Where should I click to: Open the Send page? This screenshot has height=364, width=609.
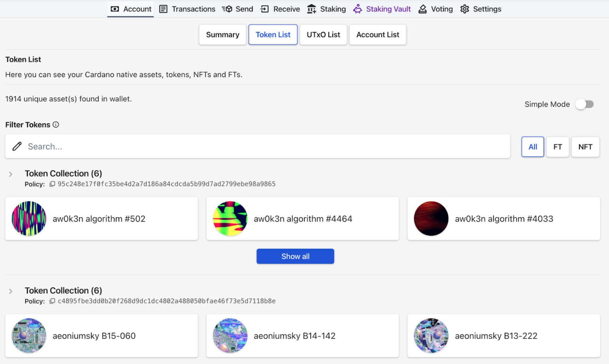[238, 9]
